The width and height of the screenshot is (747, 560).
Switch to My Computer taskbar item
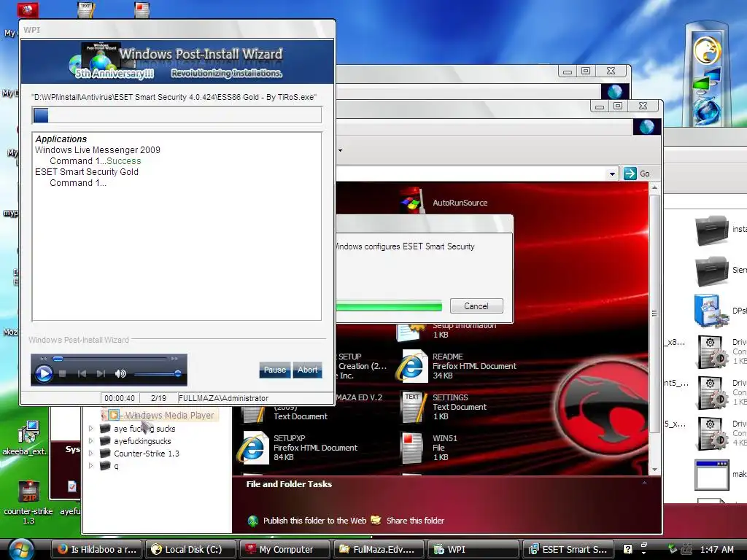285,550
